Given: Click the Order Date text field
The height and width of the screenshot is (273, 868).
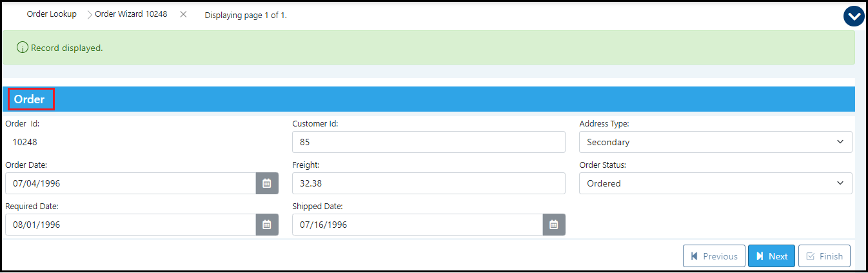Looking at the screenshot, I should [x=130, y=183].
